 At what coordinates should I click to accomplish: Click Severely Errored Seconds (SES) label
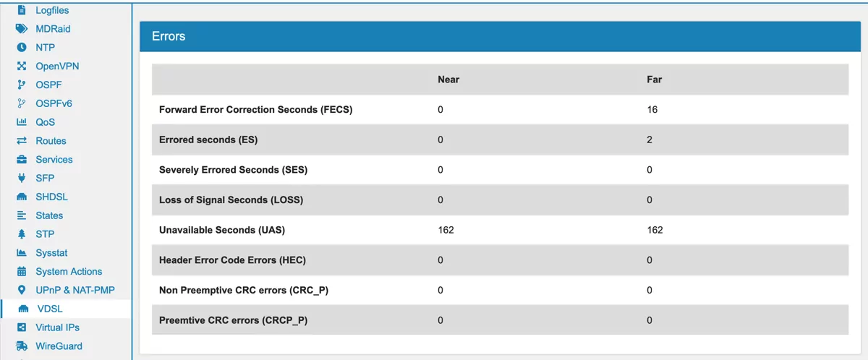233,170
